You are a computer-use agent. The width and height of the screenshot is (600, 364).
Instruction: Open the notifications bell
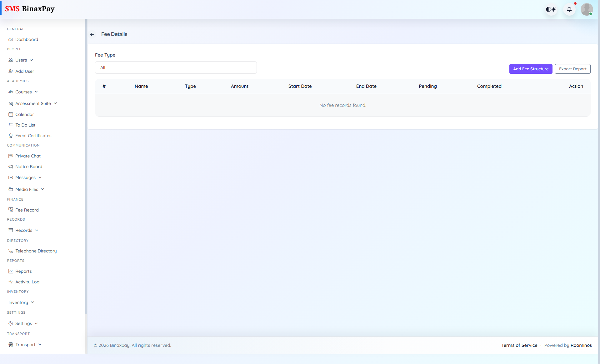pyautogui.click(x=569, y=9)
